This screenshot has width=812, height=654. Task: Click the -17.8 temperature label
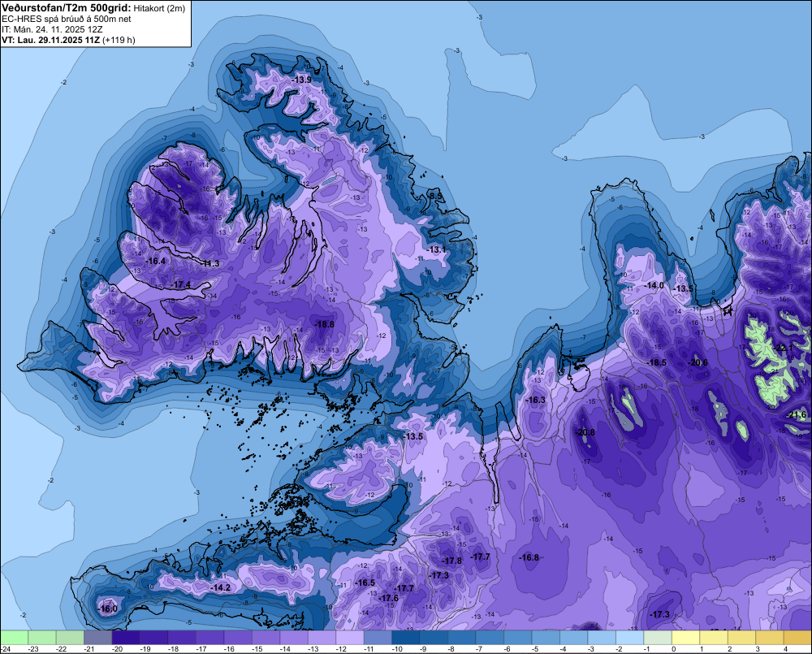452,561
